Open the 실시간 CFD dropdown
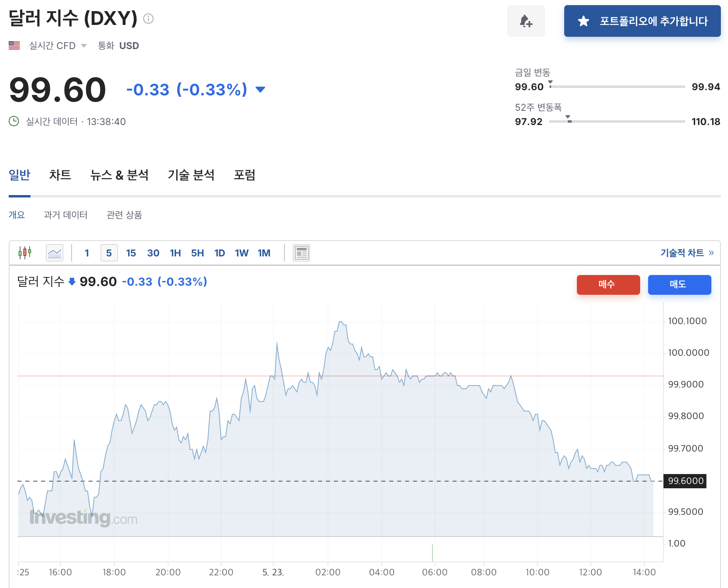728x588 pixels. pos(58,46)
